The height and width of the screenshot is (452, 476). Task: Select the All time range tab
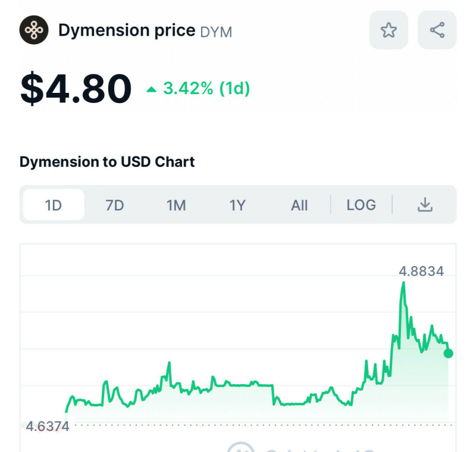point(299,205)
